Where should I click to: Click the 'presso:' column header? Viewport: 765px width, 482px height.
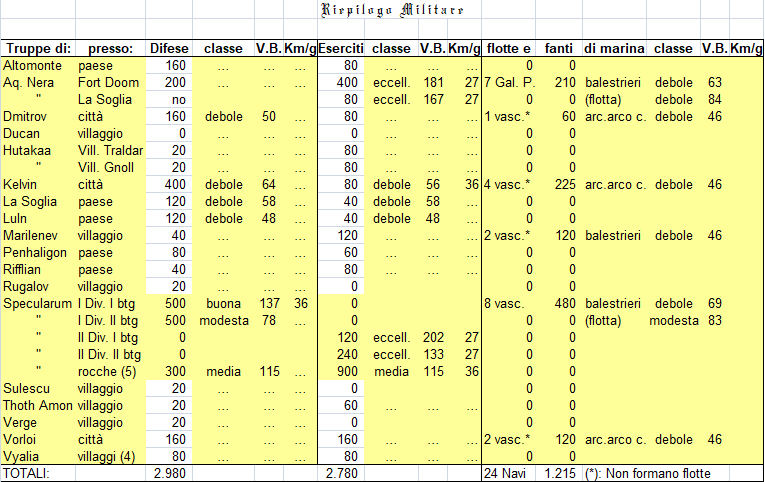[110, 49]
